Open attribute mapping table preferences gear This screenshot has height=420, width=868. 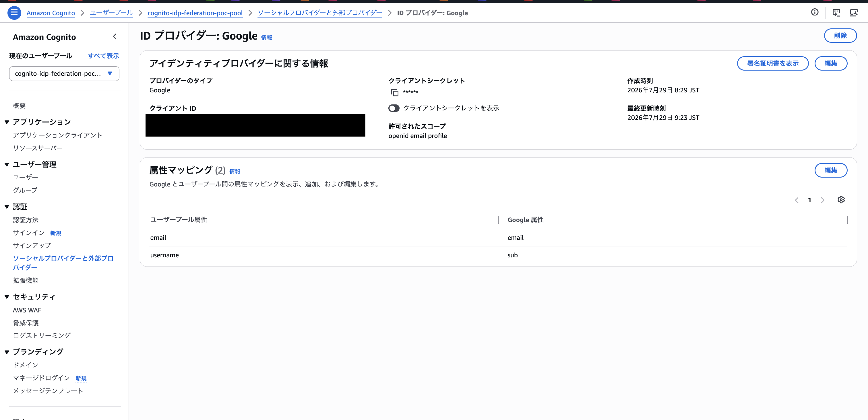[x=841, y=200]
